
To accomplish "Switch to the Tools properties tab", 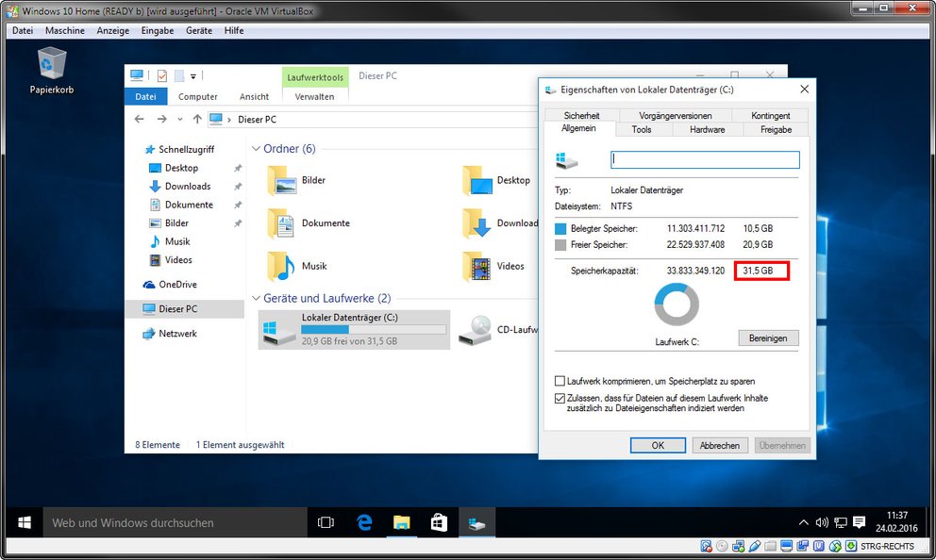I will coord(642,129).
